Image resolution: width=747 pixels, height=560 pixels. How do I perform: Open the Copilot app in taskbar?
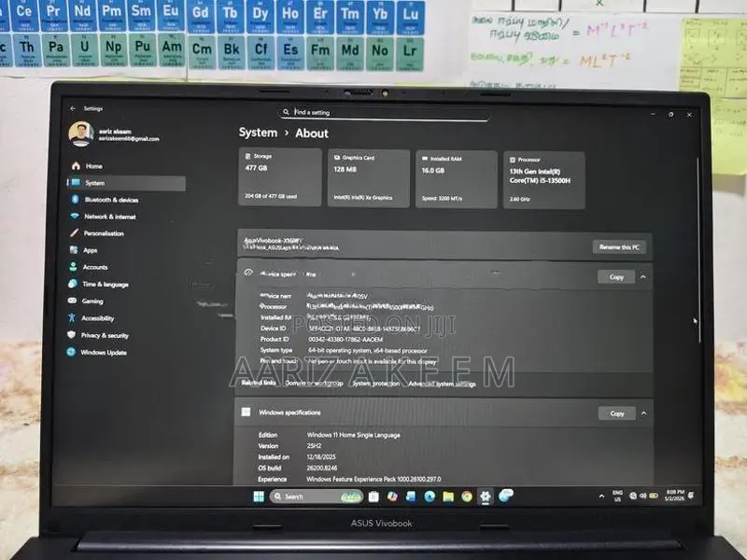[392, 497]
